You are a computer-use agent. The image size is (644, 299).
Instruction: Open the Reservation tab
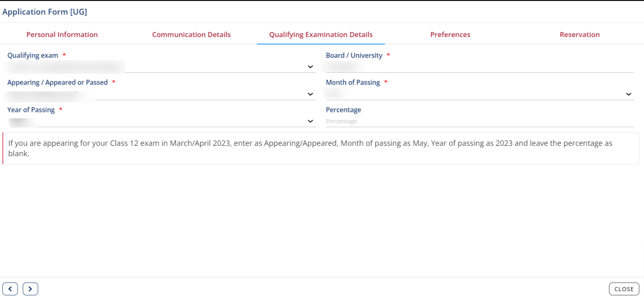(580, 34)
